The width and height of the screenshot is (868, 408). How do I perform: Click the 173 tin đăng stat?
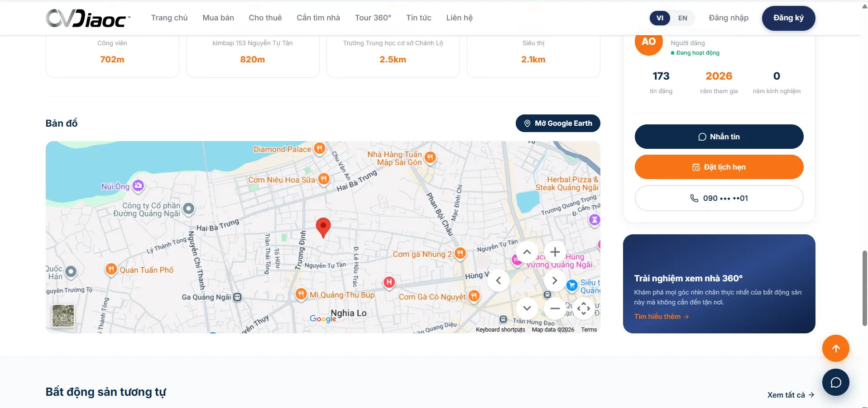tap(661, 82)
